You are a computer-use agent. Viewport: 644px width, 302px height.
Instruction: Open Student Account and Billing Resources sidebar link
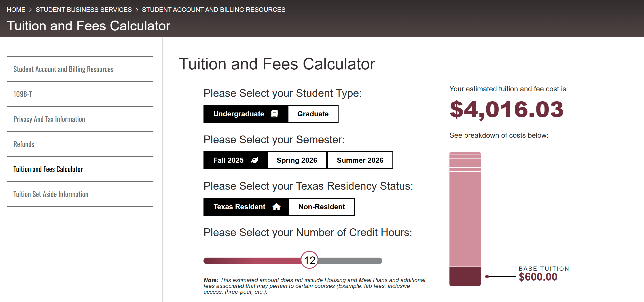click(63, 69)
